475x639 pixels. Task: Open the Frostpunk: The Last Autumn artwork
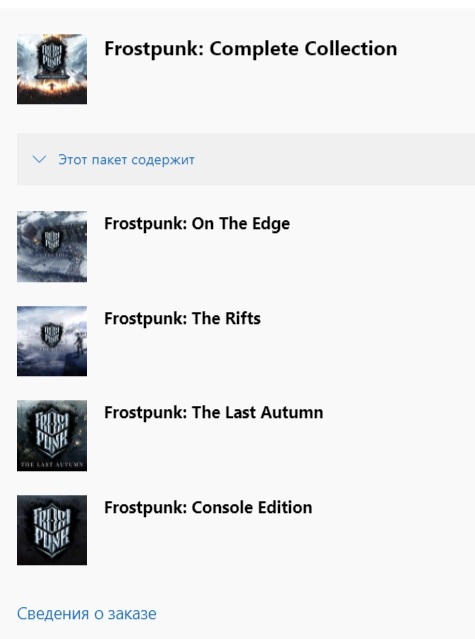pyautogui.click(x=52, y=435)
